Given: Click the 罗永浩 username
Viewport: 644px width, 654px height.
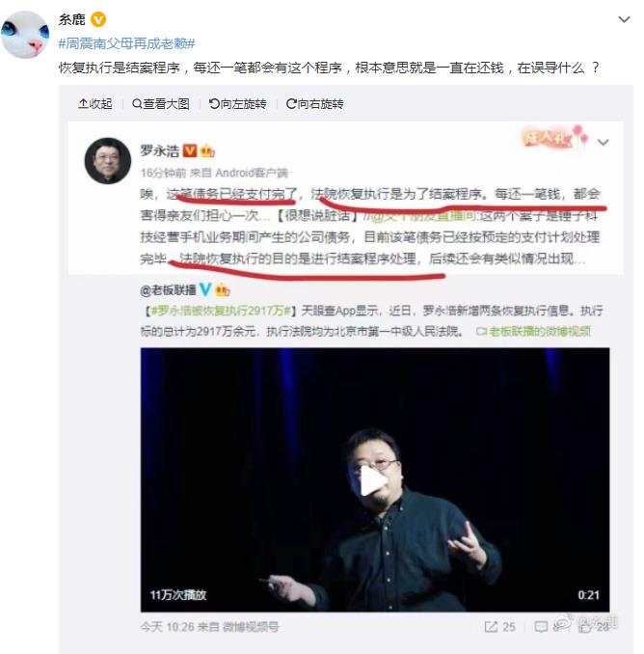Looking at the screenshot, I should click(160, 150).
